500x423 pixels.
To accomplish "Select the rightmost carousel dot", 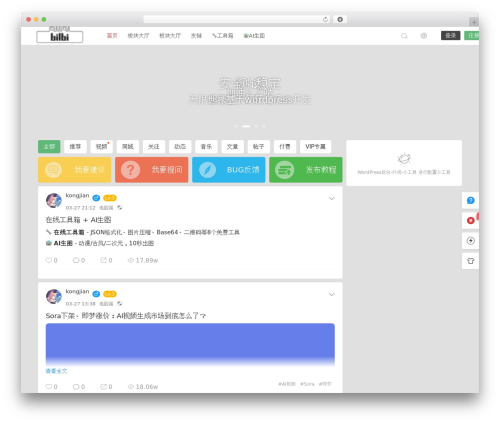I will pos(264,126).
